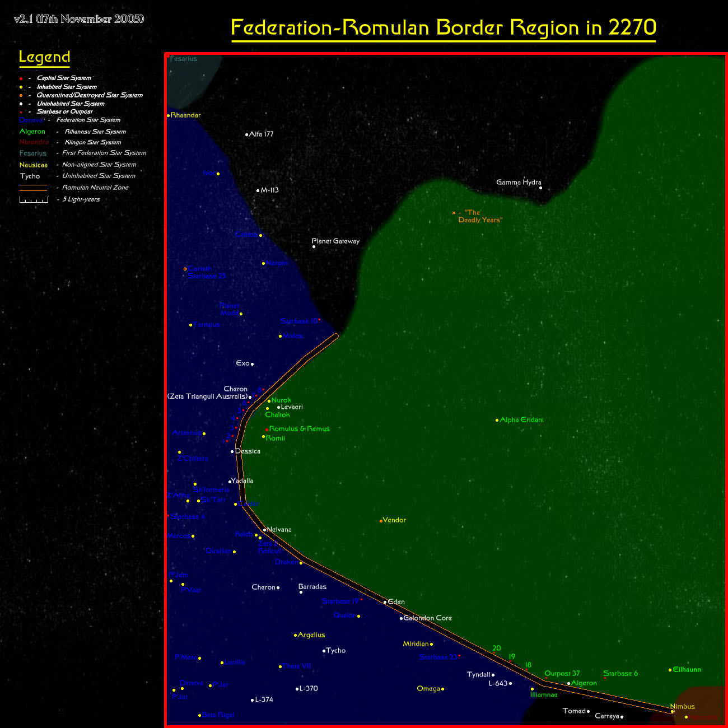Image resolution: width=728 pixels, height=728 pixels.
Task: Click the "Omega" star label
Action: (x=428, y=689)
